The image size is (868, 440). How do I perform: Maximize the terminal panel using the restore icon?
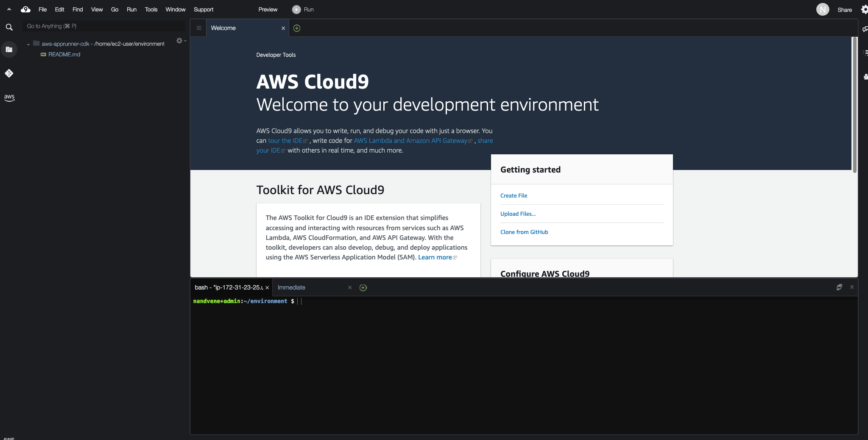coord(839,287)
